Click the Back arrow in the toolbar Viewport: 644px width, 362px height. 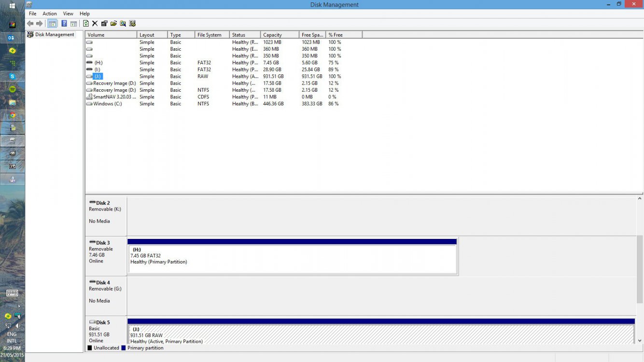click(x=30, y=23)
